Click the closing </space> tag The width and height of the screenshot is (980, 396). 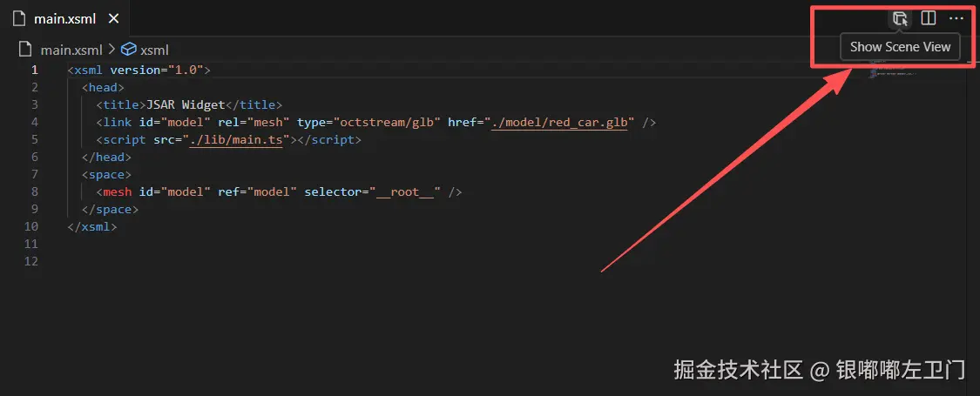[110, 209]
